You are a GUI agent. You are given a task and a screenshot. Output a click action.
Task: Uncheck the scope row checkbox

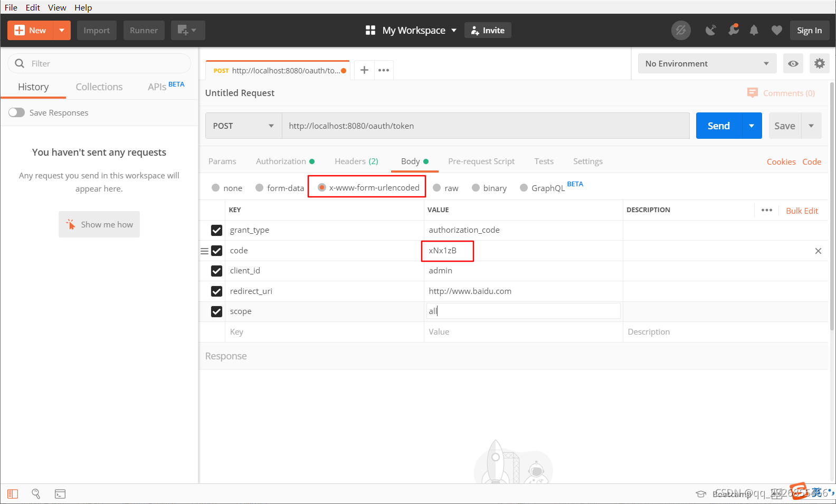[216, 311]
